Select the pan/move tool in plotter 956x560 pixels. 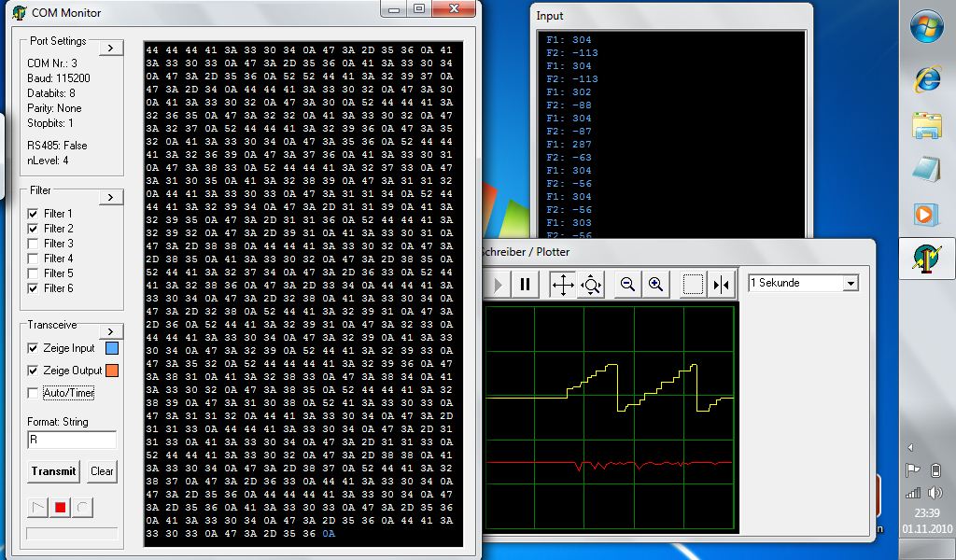click(562, 285)
